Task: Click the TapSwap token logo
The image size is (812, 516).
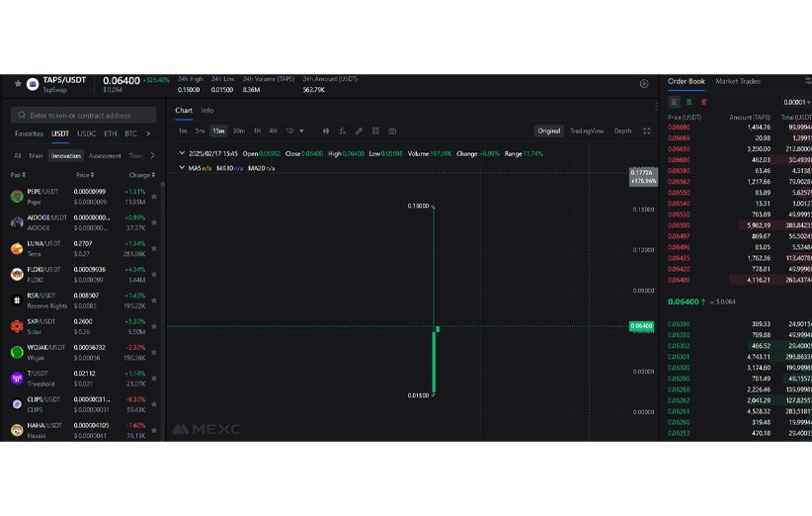Action: click(33, 84)
